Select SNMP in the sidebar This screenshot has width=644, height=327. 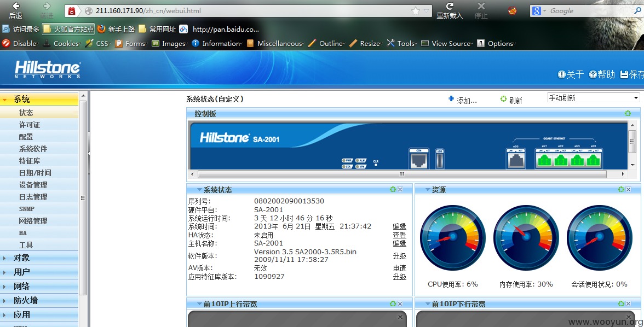click(x=39, y=209)
